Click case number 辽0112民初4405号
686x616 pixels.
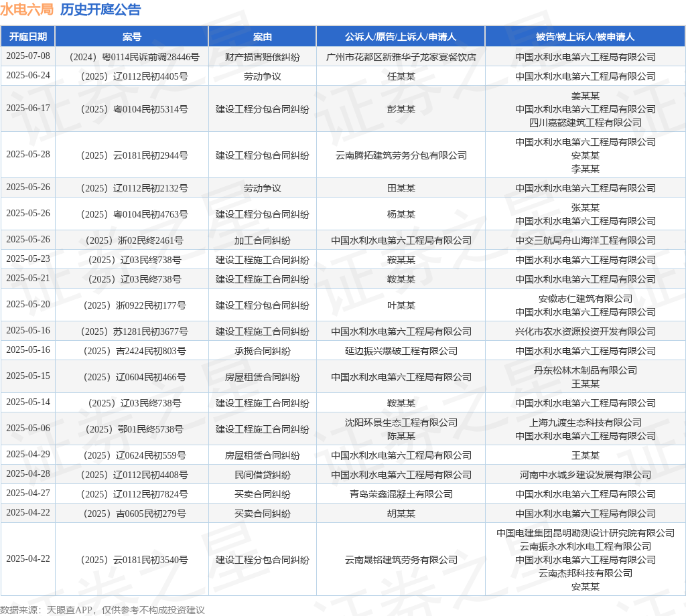pyautogui.click(x=134, y=76)
